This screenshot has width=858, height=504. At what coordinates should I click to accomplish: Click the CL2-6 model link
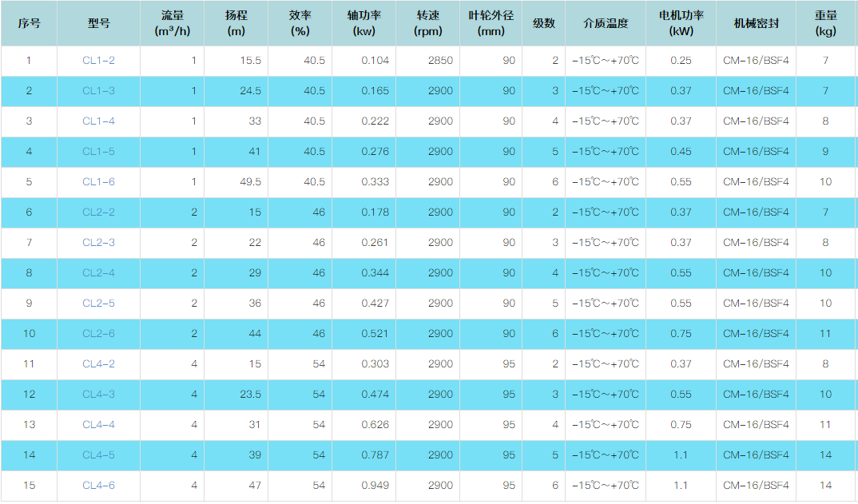[x=98, y=334]
